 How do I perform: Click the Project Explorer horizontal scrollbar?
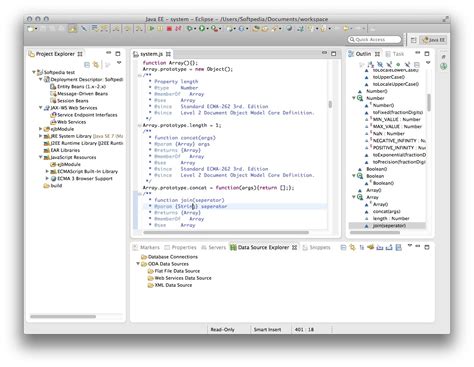coord(63,316)
